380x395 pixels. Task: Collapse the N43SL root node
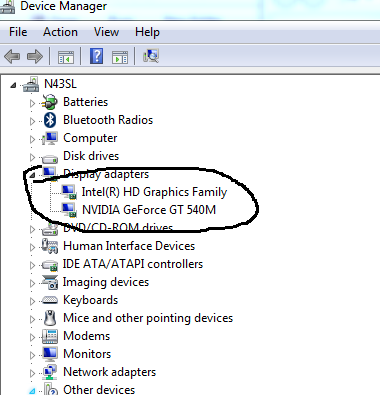pos(13,85)
